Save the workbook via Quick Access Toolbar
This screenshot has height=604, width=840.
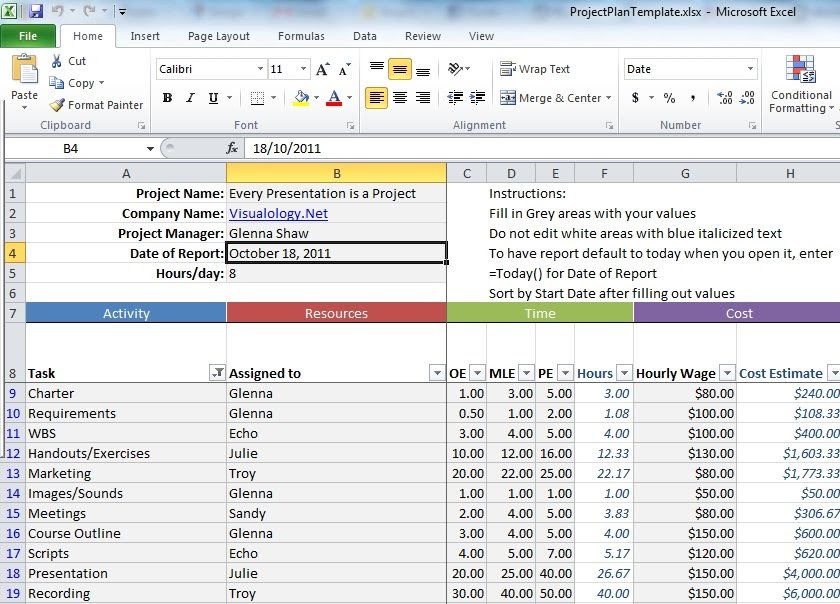[x=38, y=9]
